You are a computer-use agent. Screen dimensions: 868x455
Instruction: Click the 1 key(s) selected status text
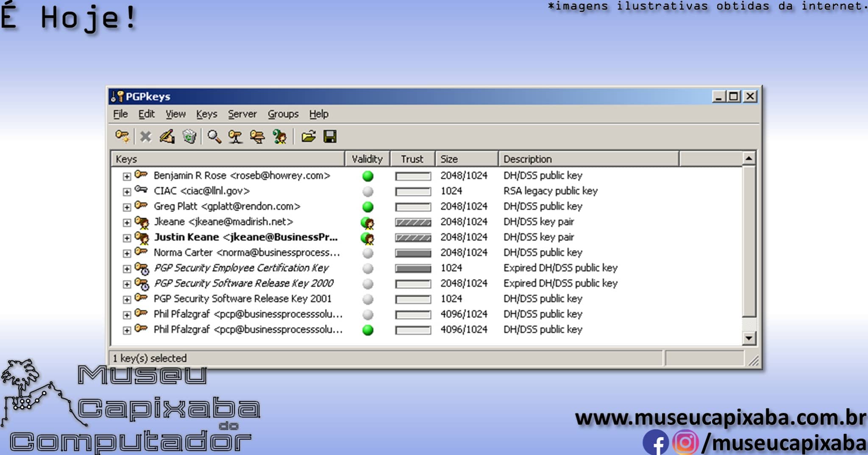150,358
